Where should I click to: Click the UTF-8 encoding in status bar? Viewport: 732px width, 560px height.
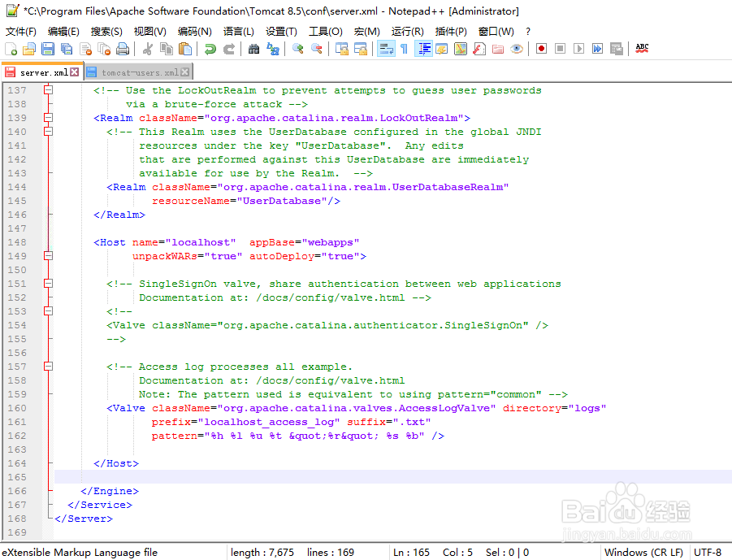point(708,553)
